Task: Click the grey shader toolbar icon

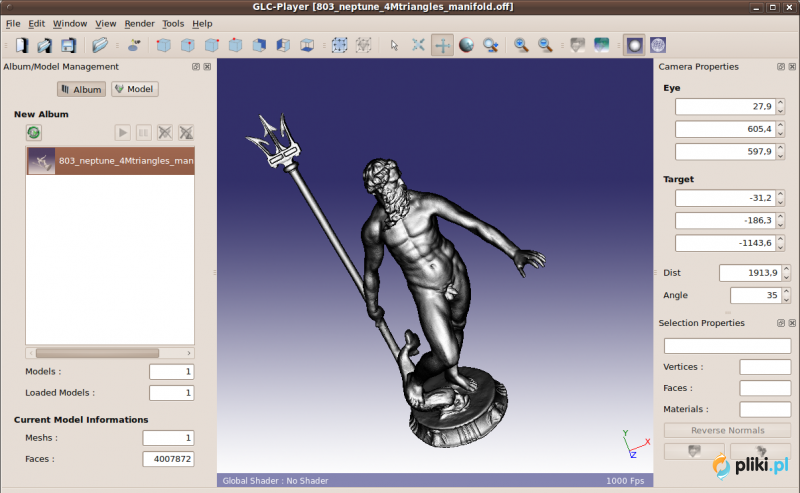Action: pos(577,45)
